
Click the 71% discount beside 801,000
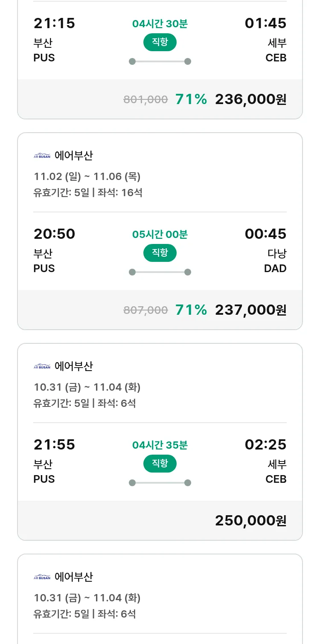[x=191, y=99]
